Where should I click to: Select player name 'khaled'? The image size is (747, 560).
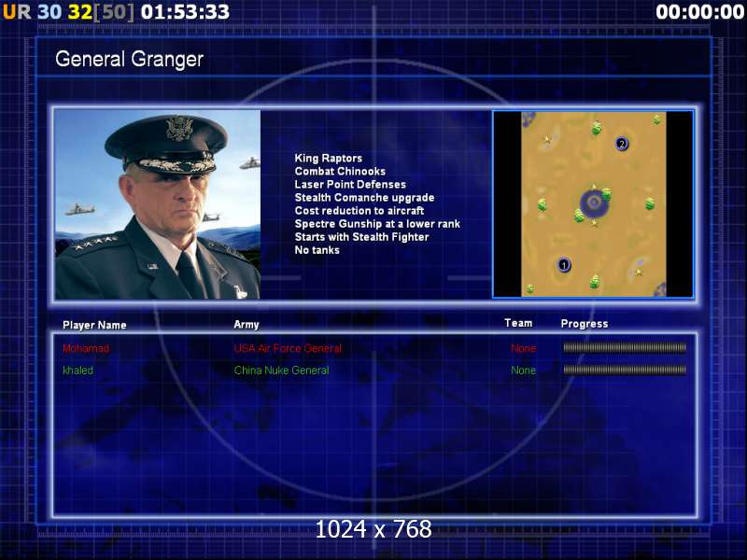click(78, 371)
